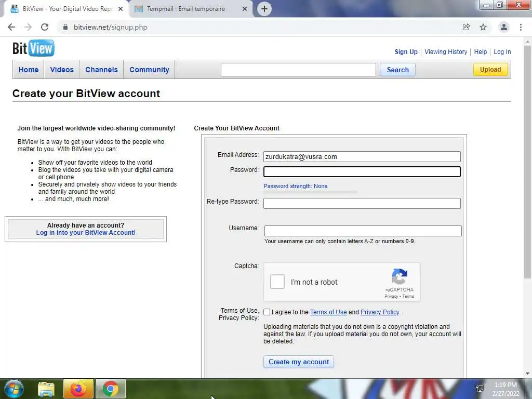The width and height of the screenshot is (532, 399).
Task: Click the reCAPTCHA logo icon
Action: point(400,276)
